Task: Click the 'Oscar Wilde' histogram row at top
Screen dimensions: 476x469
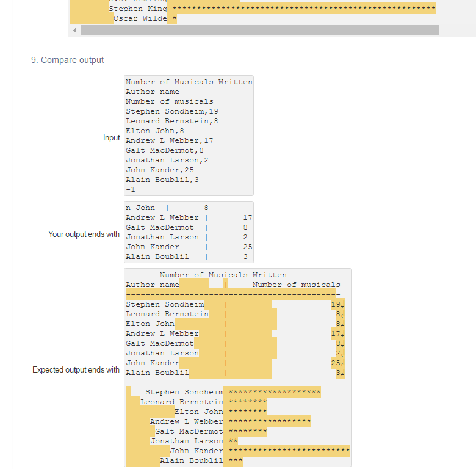Action: [145, 18]
